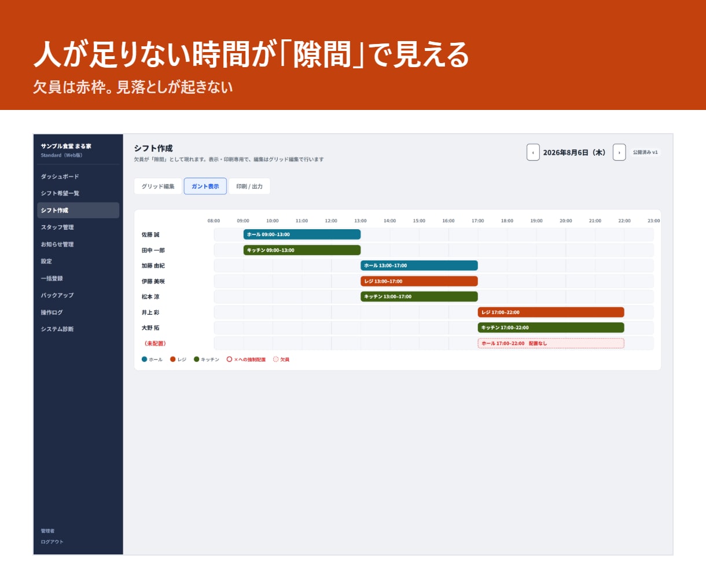Click the red circle ×への強制配置 legend icon
706x588 pixels.
click(229, 359)
